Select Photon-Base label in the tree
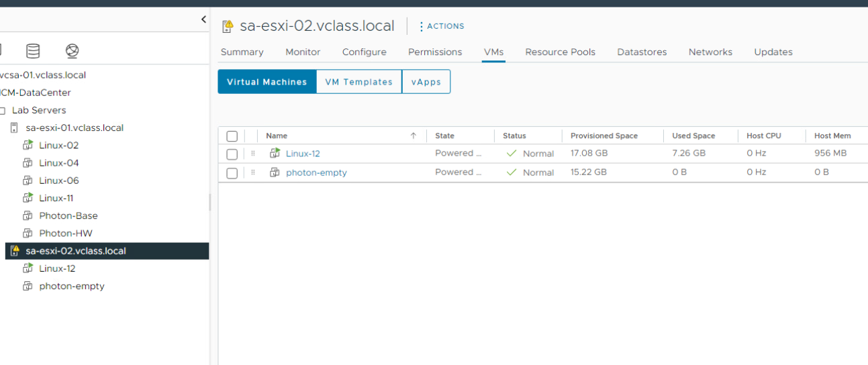Screen dimensions: 868x365 coord(68,215)
